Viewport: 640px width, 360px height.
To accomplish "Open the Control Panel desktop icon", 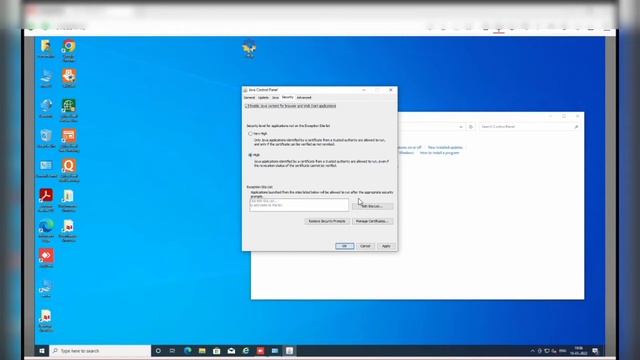I will [x=46, y=169].
